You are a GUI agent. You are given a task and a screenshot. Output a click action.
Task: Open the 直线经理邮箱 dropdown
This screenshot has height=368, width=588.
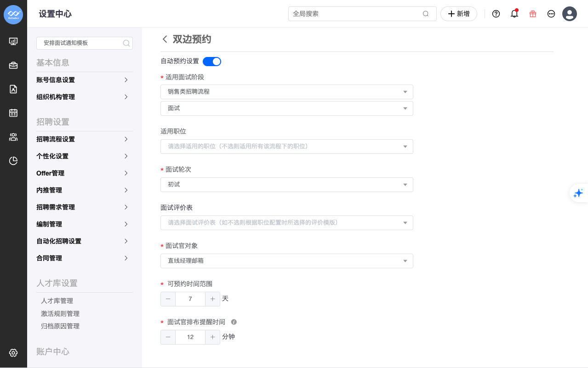287,261
